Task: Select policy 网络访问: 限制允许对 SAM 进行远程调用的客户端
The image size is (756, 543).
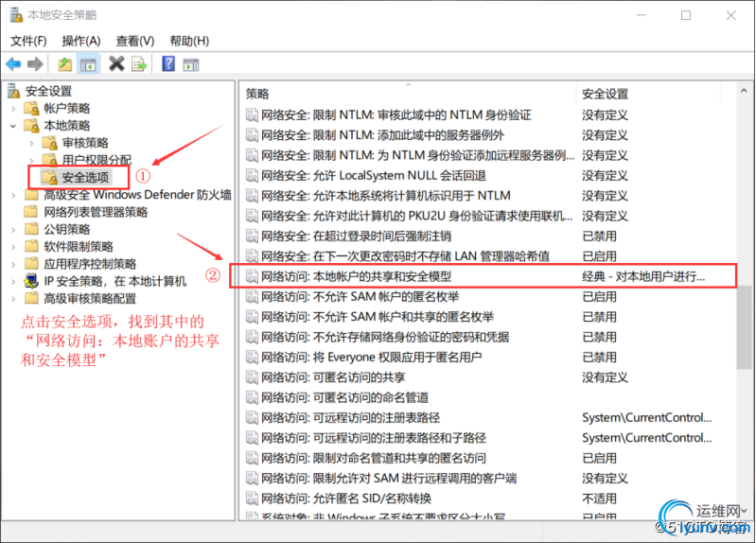Action: click(x=389, y=479)
